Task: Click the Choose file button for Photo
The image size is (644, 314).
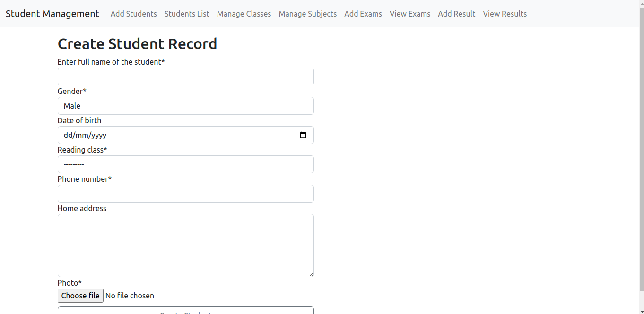Action: point(80,296)
